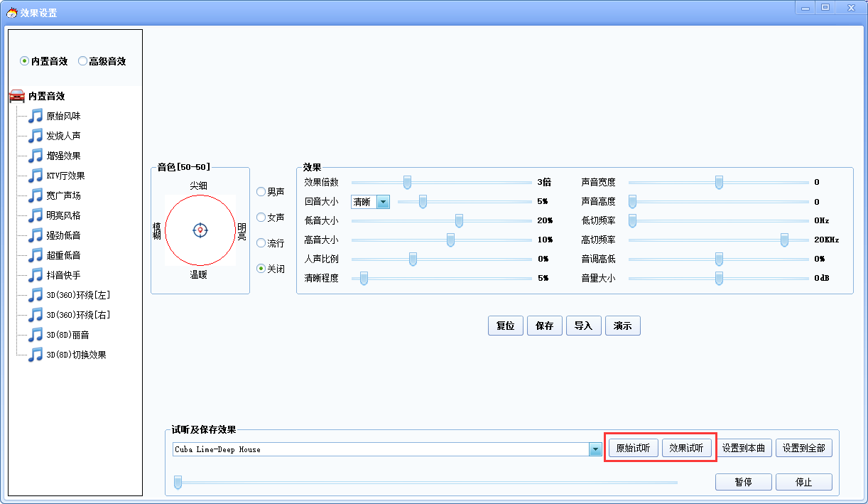Image resolution: width=868 pixels, height=504 pixels.
Task: Click the music note icon beside 发烧人声
Action: click(36, 136)
